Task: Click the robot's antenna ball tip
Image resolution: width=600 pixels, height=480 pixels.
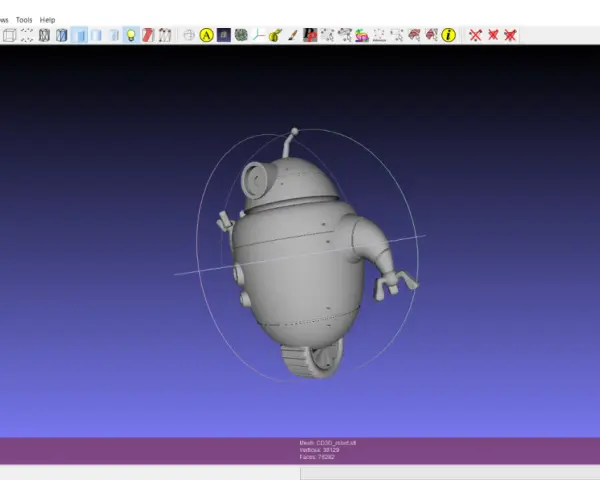Action: coord(294,132)
